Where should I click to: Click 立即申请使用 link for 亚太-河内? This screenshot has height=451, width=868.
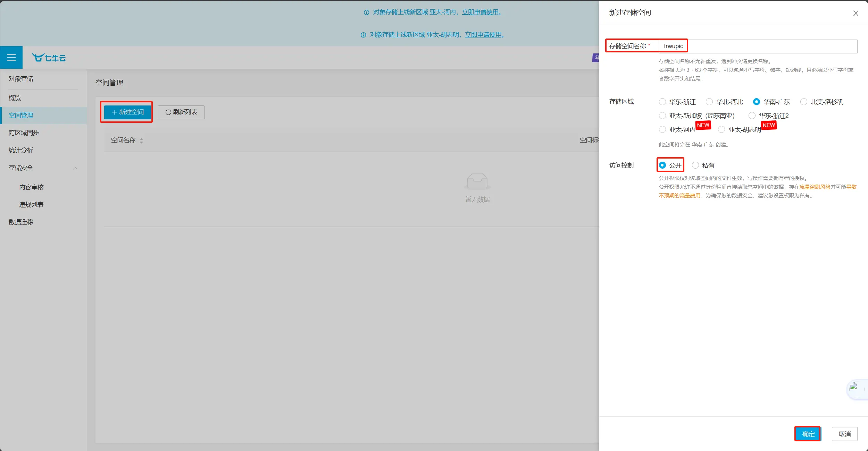click(481, 12)
